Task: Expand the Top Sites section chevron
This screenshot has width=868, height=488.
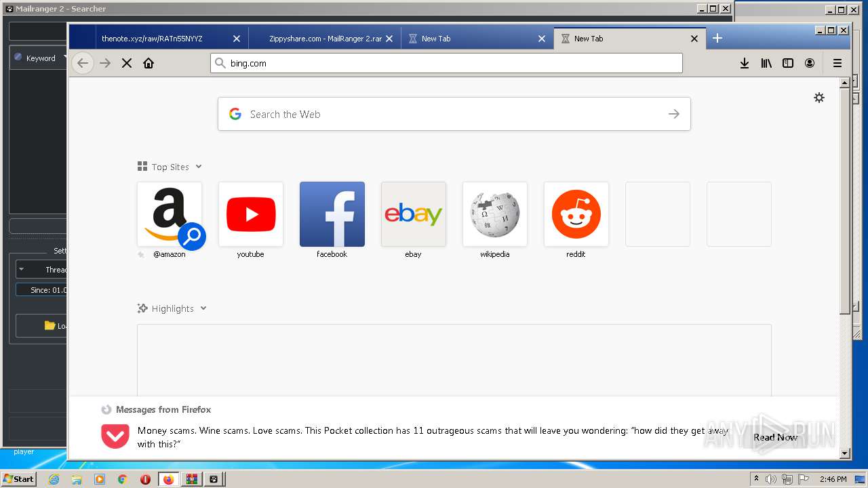Action: pyautogui.click(x=199, y=167)
